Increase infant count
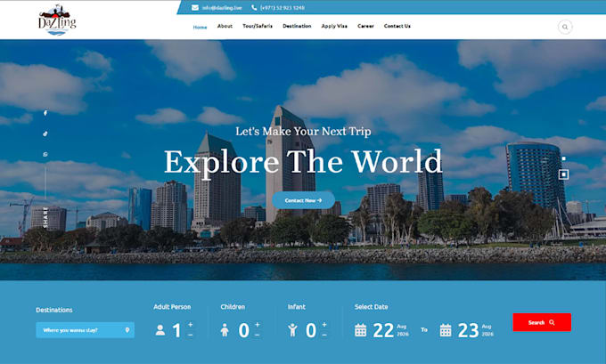The image size is (606, 364). 323,324
